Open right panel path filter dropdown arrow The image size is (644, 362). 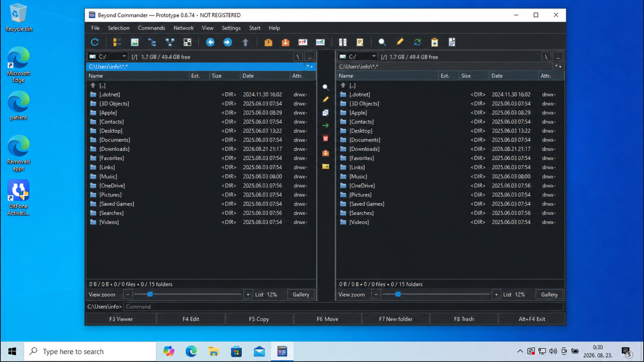[x=558, y=67]
